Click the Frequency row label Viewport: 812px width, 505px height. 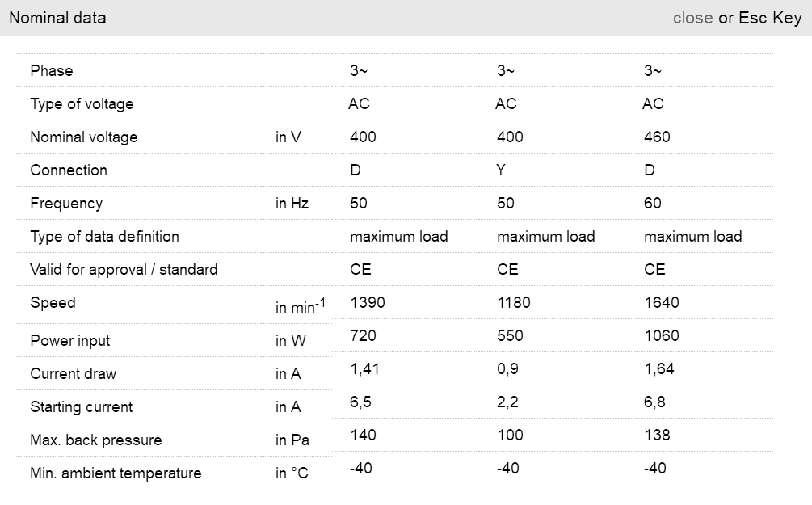(x=66, y=204)
